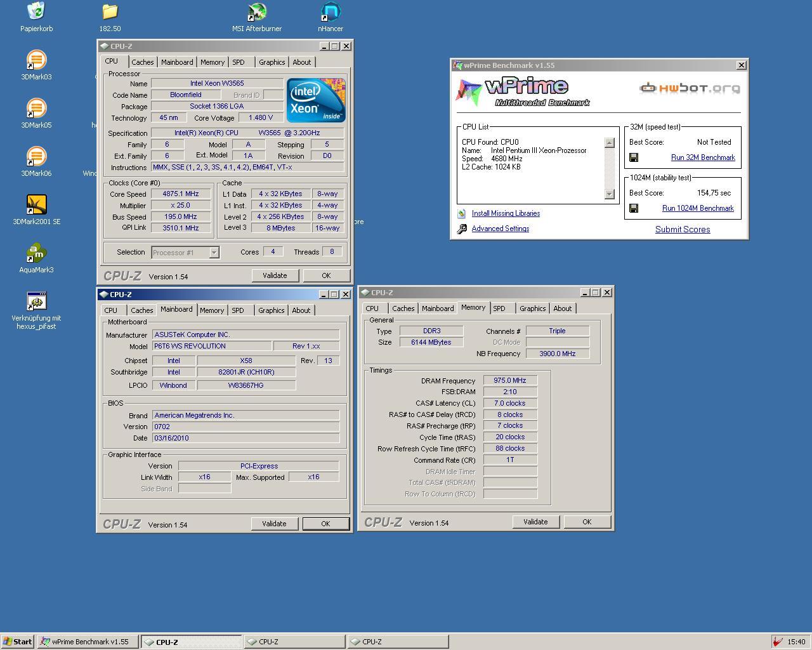Click the Install Missing Libraries icon
812x650 pixels.
[x=462, y=213]
